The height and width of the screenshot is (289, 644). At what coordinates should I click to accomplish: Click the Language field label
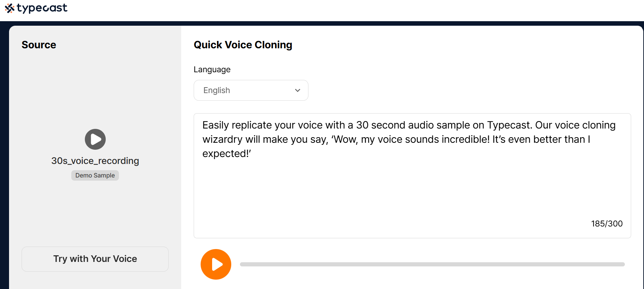coord(212,69)
